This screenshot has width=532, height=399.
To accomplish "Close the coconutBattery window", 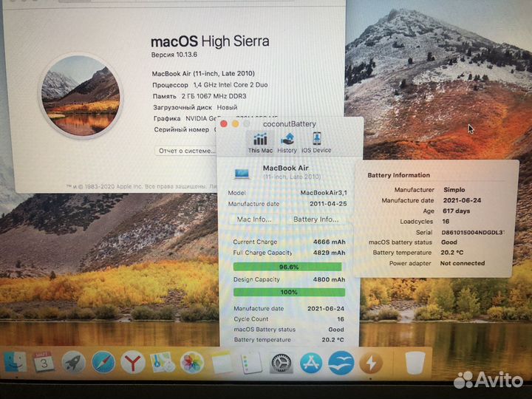I will pyautogui.click(x=224, y=124).
